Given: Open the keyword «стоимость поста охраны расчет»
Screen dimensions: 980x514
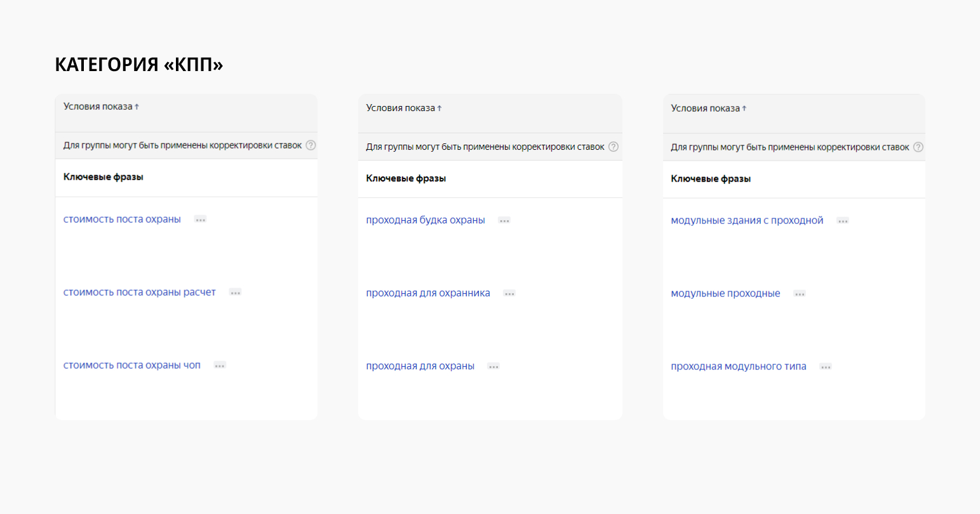Looking at the screenshot, I should coord(140,293).
